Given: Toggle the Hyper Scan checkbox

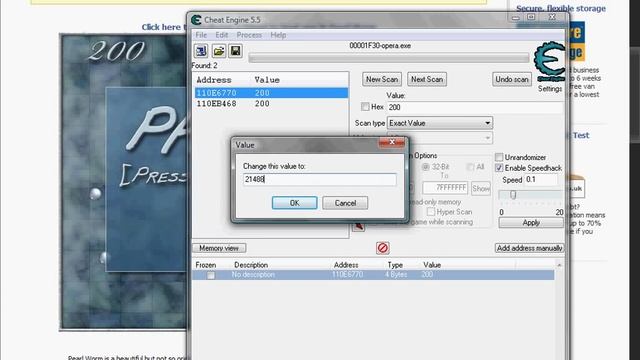Looking at the screenshot, I should click(431, 212).
